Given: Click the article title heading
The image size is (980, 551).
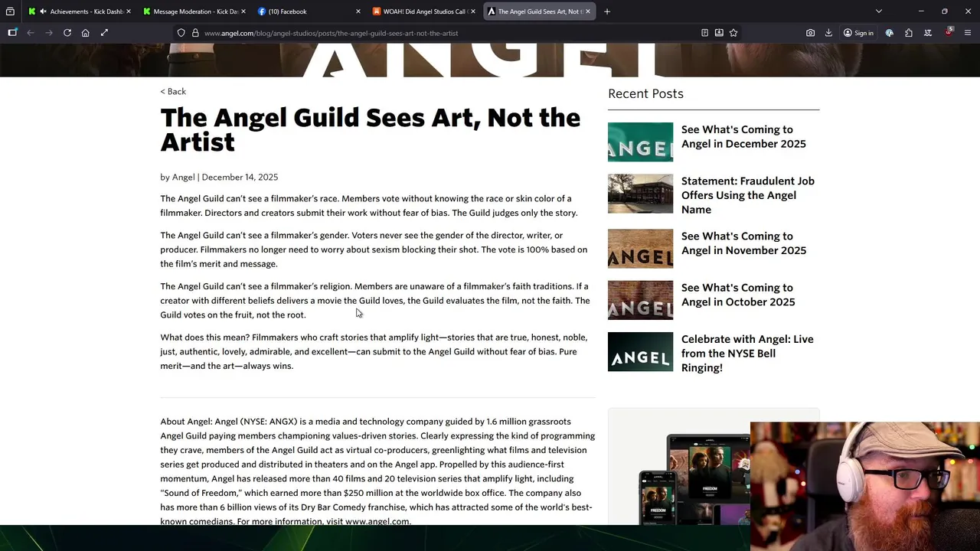Looking at the screenshot, I should [x=370, y=129].
